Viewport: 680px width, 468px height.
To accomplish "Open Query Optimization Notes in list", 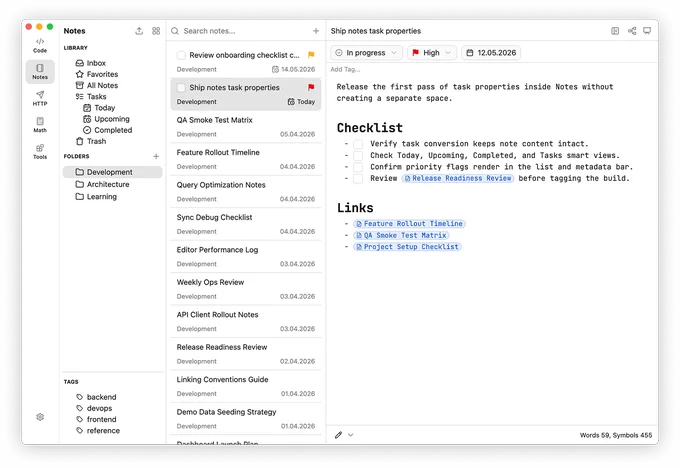I will point(246,192).
